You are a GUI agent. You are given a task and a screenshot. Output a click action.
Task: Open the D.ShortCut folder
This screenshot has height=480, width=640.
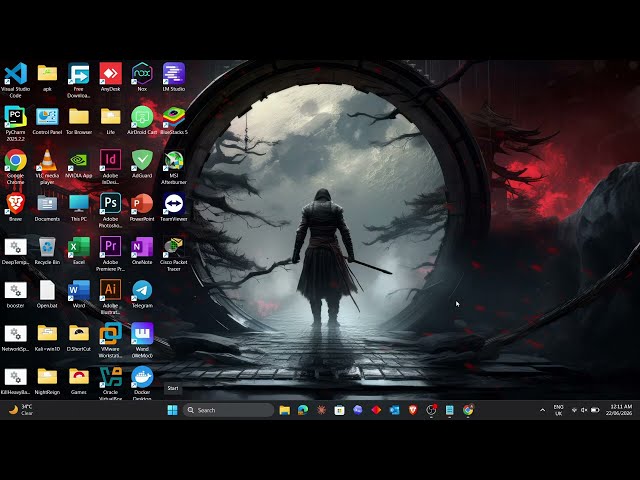click(x=79, y=337)
